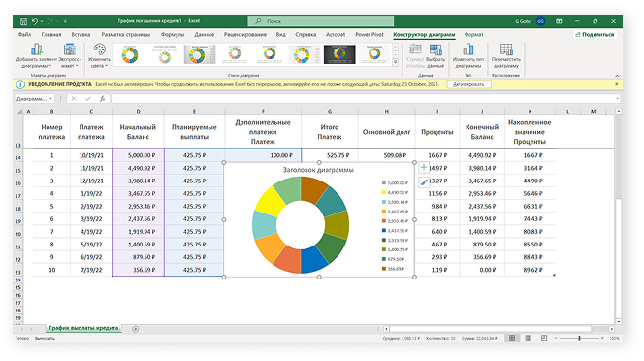Viewport: 644px width, 361px height.
Task: Expand the chart styles gallery more arrow
Action: click(395, 62)
